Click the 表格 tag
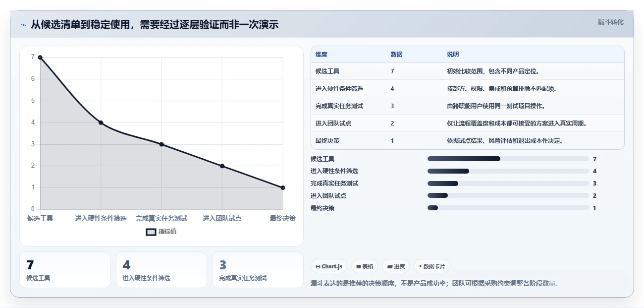The height and width of the screenshot is (308, 644). pyautogui.click(x=365, y=266)
